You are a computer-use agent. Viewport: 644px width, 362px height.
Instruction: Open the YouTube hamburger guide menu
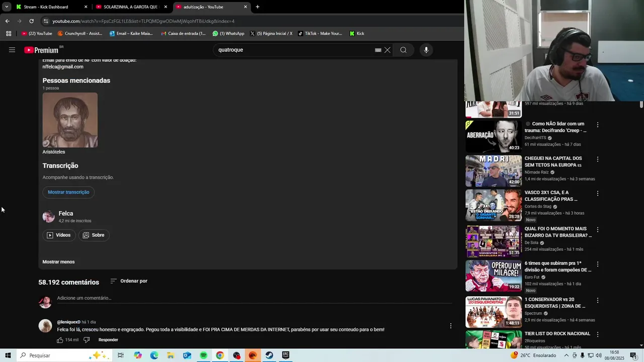(12, 50)
